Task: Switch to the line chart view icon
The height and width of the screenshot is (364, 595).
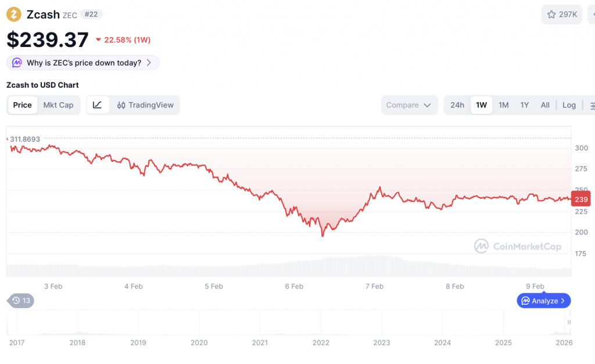Action: pos(98,105)
